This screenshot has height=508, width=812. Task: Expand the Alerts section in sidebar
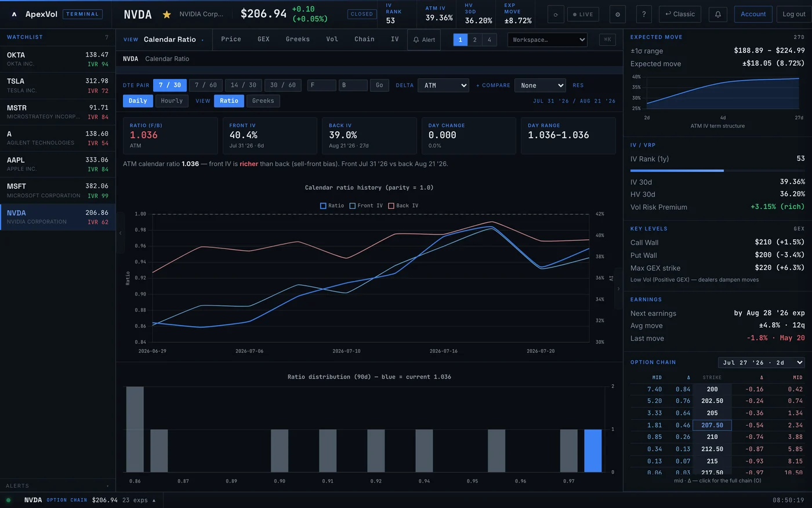click(x=57, y=486)
